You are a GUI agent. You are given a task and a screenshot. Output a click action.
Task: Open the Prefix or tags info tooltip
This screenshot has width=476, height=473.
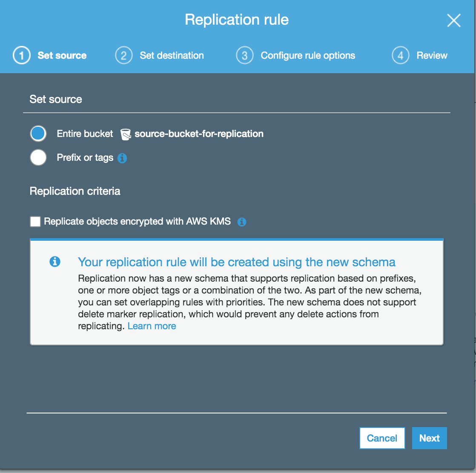(123, 158)
